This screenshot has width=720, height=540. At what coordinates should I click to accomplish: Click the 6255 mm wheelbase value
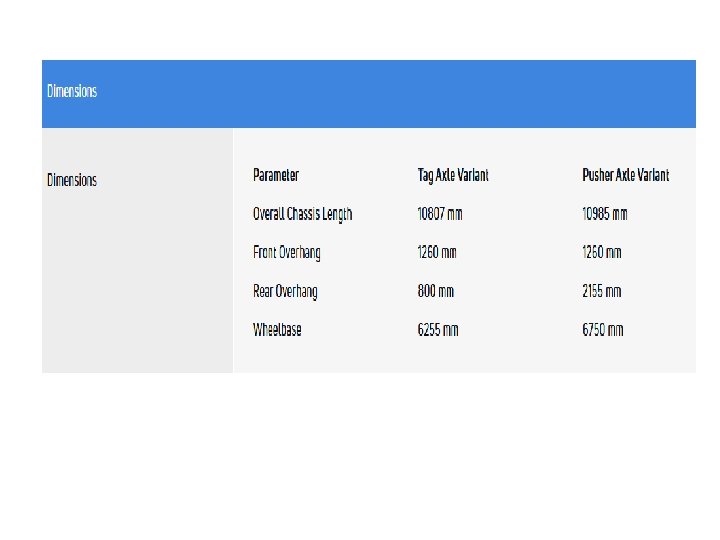438,330
